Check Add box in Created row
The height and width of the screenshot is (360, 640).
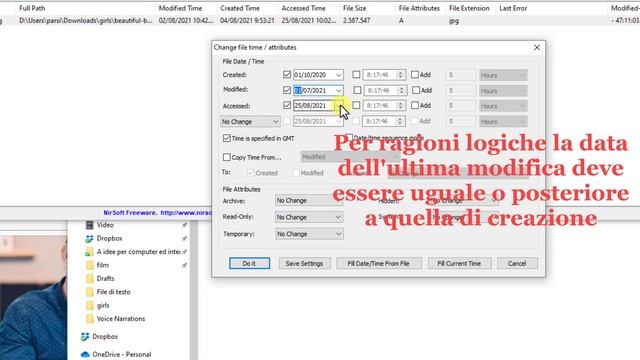(x=415, y=75)
